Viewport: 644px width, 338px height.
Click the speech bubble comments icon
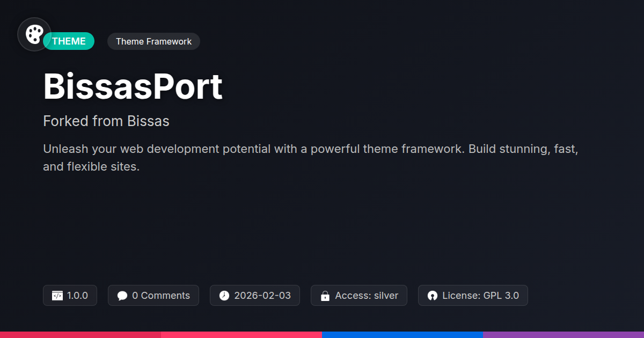[122, 296]
